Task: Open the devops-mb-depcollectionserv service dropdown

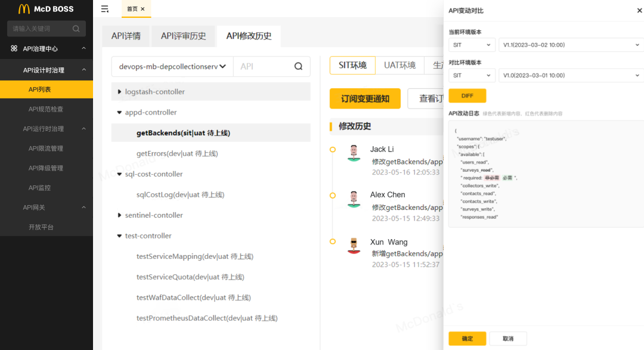Action: [172, 66]
